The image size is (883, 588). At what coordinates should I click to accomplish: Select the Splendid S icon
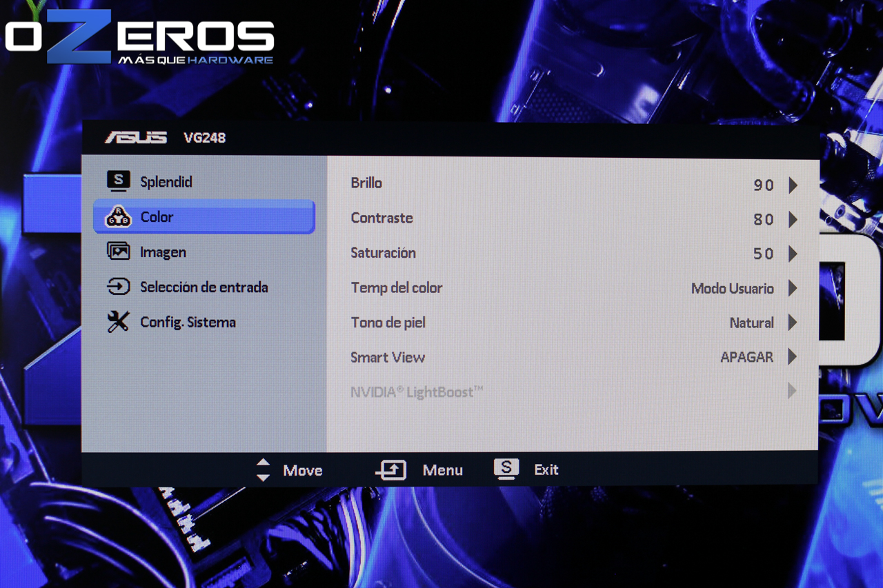pos(118,182)
